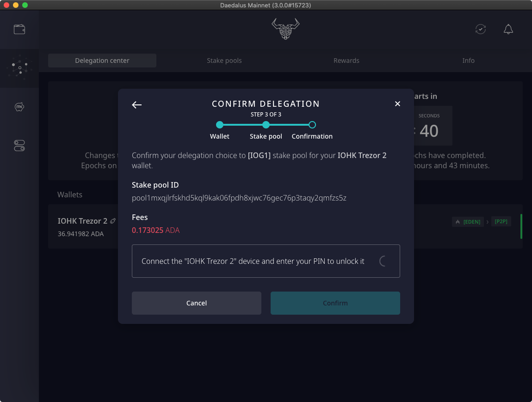Click the Trezor device connection status box

click(266, 261)
